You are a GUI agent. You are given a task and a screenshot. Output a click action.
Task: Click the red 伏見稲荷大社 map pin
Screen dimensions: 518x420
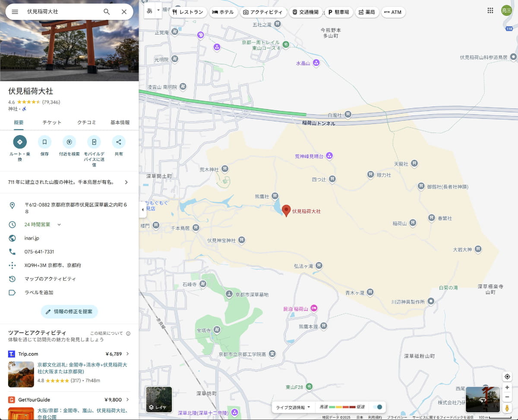click(286, 211)
